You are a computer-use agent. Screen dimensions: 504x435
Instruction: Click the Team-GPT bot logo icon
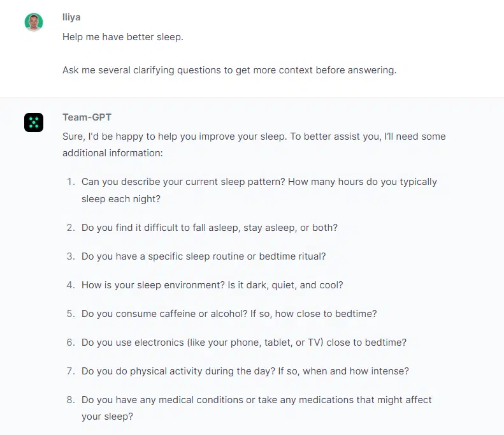[x=34, y=122]
